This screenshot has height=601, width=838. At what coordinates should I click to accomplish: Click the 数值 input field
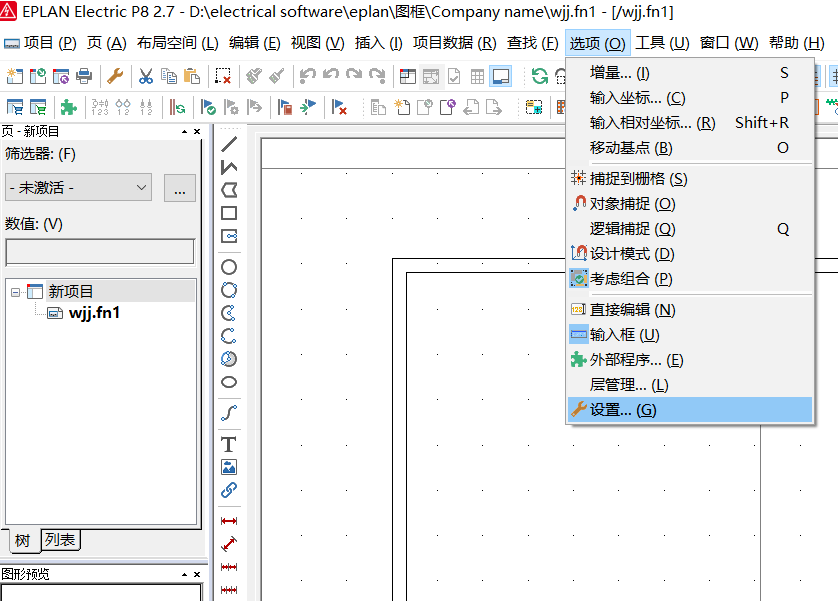click(x=100, y=252)
